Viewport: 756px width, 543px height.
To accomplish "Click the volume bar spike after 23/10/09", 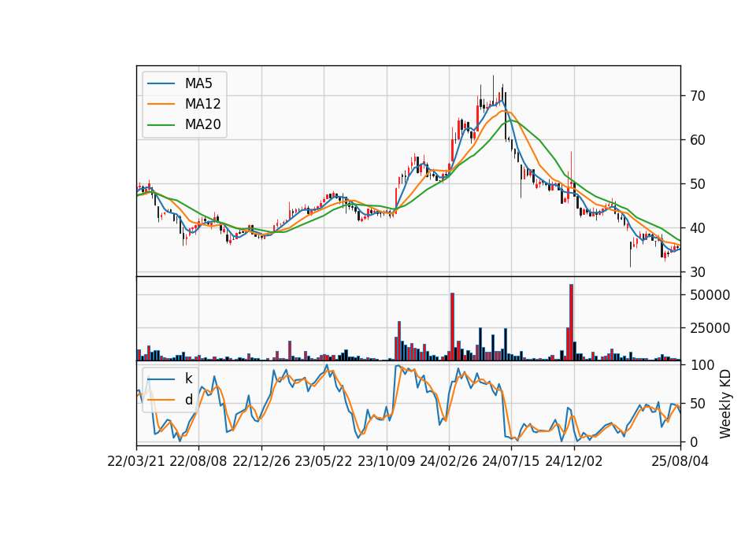I will (x=399, y=341).
